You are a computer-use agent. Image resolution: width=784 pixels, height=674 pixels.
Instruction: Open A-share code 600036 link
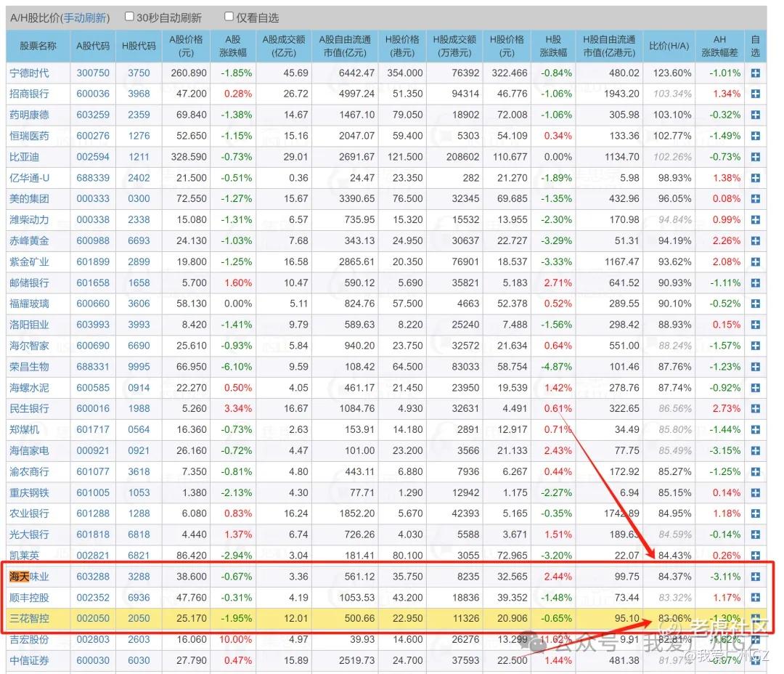coord(93,94)
